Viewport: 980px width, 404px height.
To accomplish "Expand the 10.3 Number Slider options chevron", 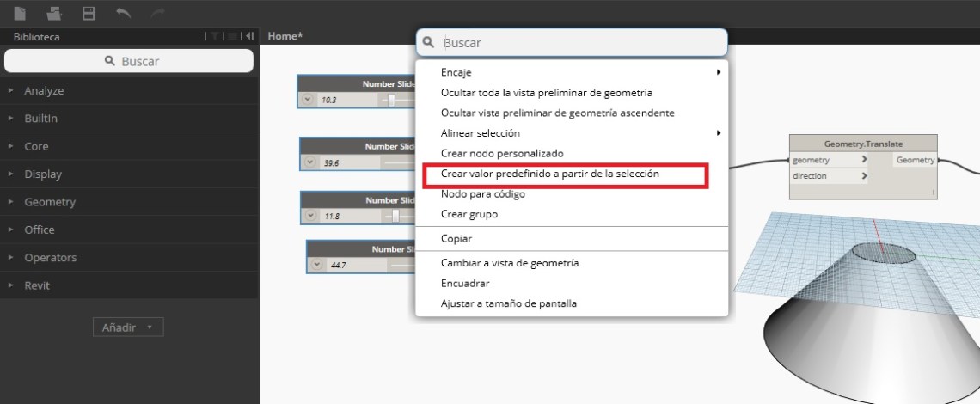I will (x=308, y=100).
